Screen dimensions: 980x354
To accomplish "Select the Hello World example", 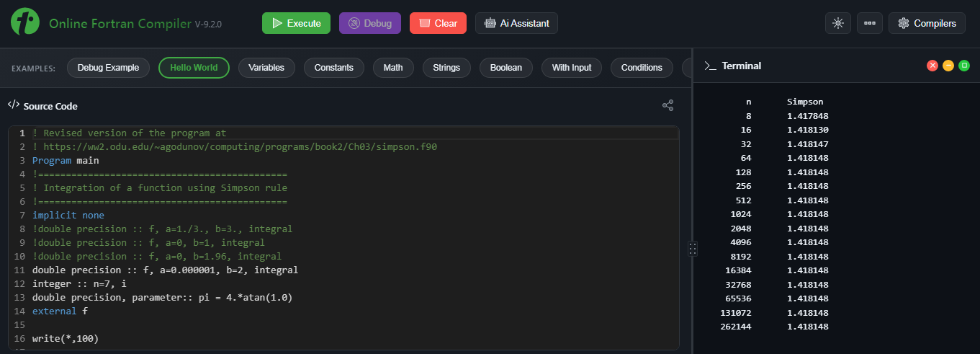I will pos(194,68).
